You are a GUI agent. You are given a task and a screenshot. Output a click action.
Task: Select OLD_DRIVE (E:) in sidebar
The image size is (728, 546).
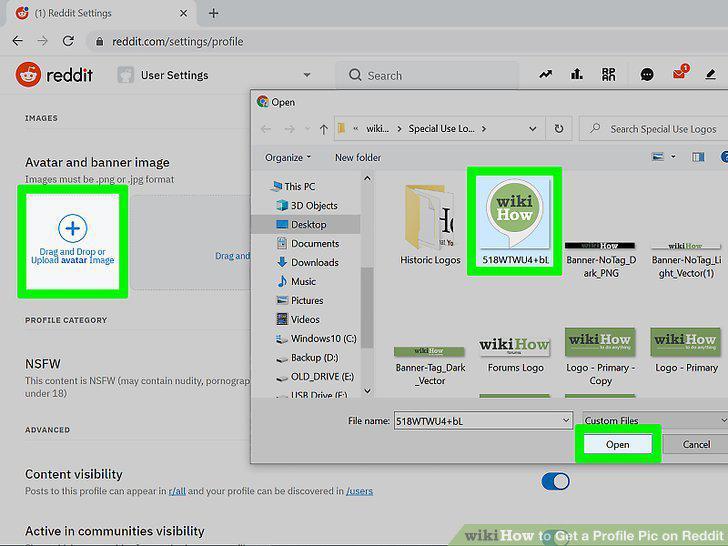tap(315, 377)
